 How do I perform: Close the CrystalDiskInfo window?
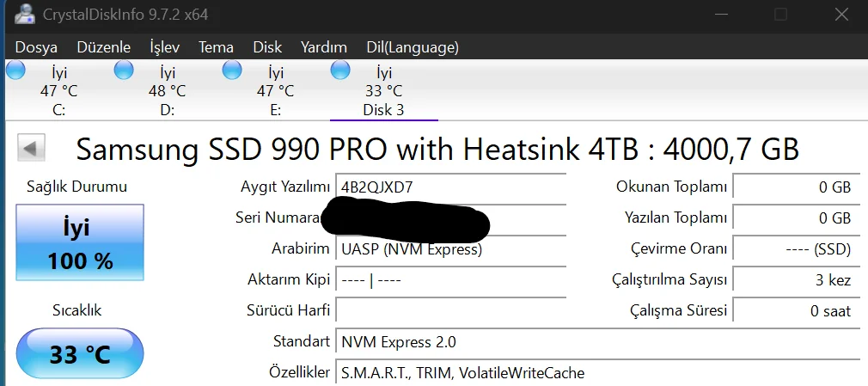click(841, 15)
